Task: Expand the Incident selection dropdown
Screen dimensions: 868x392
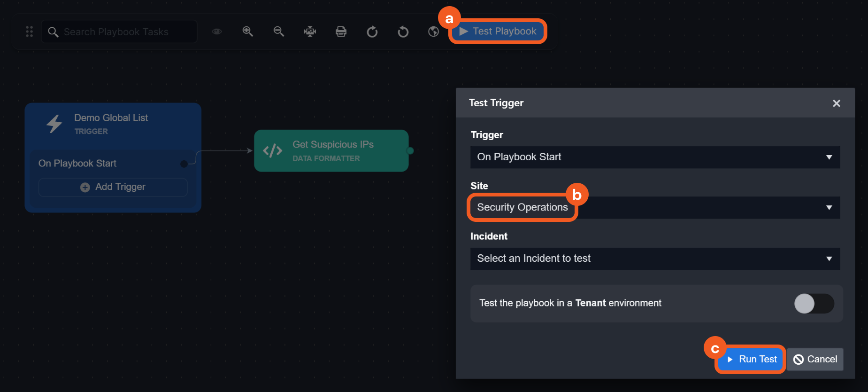Action: coord(655,259)
